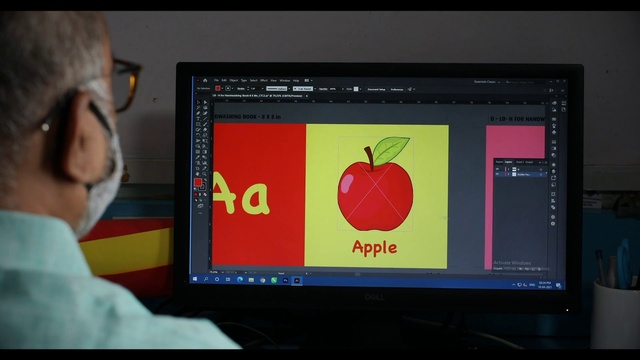The image size is (640, 360).
Task: Select the Magic Wand tool
Action: tap(198, 107)
